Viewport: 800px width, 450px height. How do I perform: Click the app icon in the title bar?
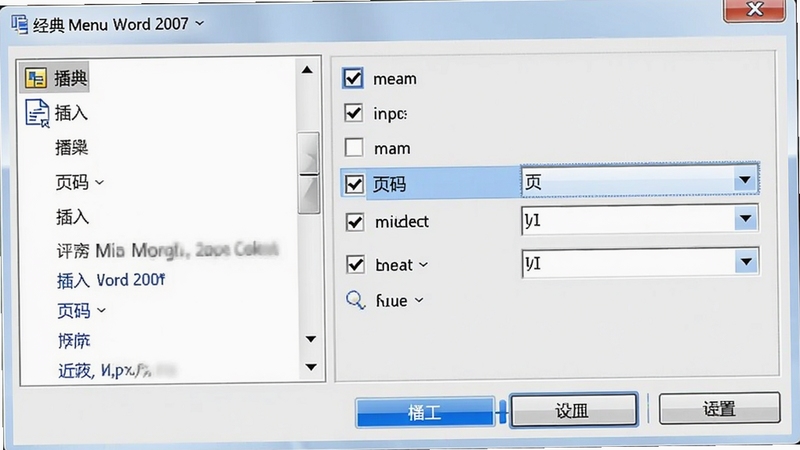(19, 24)
